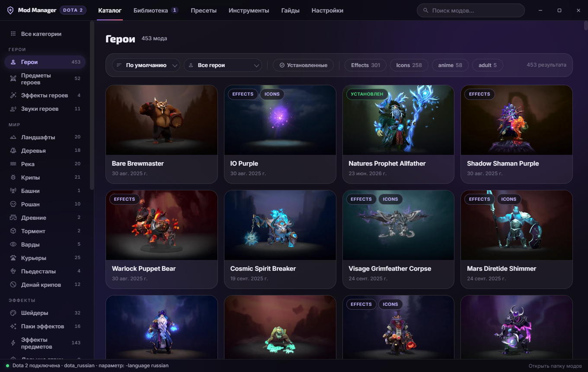The width and height of the screenshot is (588, 372).
Task: Open the Рошан skull icon
Action: coord(13,205)
